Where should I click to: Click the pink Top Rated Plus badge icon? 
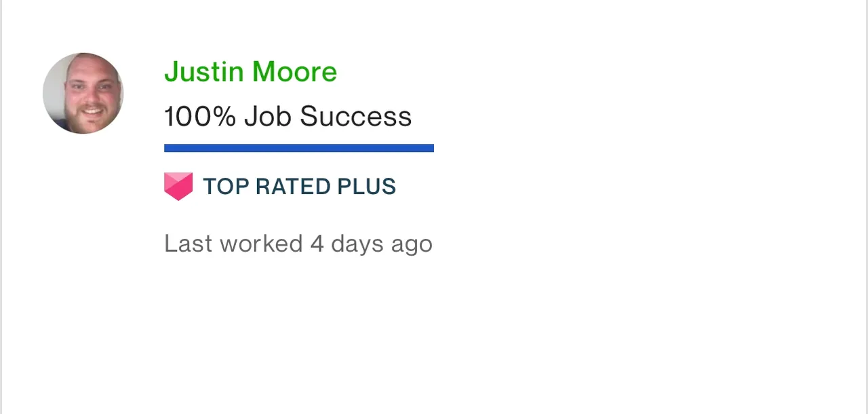coord(178,187)
